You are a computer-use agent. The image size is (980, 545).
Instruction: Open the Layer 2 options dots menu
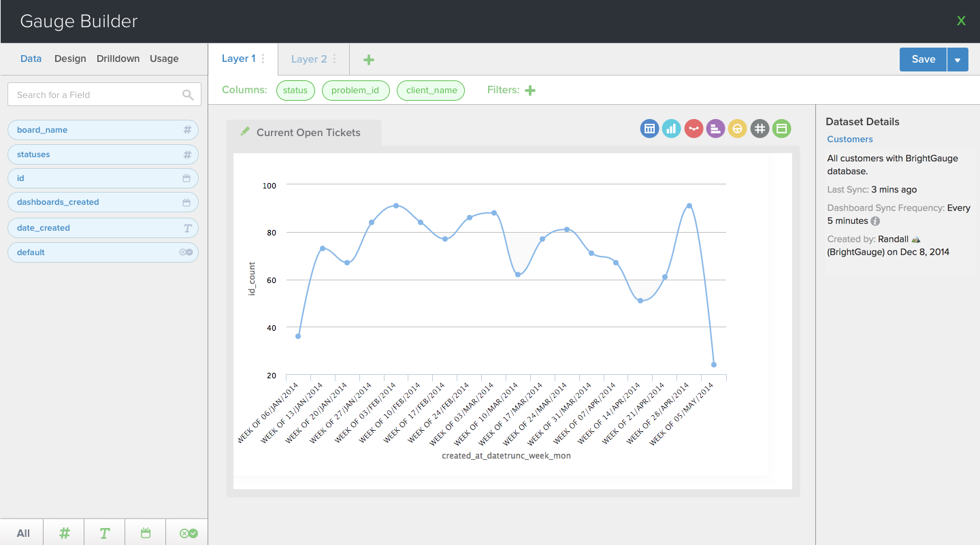point(334,59)
